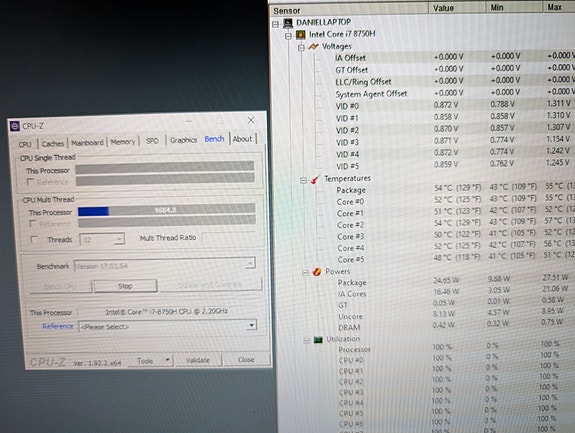Click the Intel Core i7 8750H processor icon
Viewport: 575px width, 433px height.
point(301,35)
